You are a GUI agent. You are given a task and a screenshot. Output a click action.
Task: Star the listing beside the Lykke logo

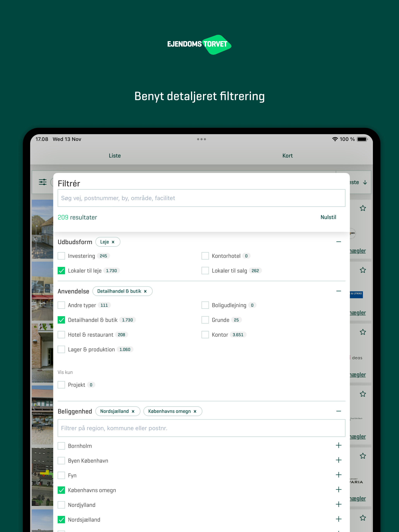[x=363, y=270]
